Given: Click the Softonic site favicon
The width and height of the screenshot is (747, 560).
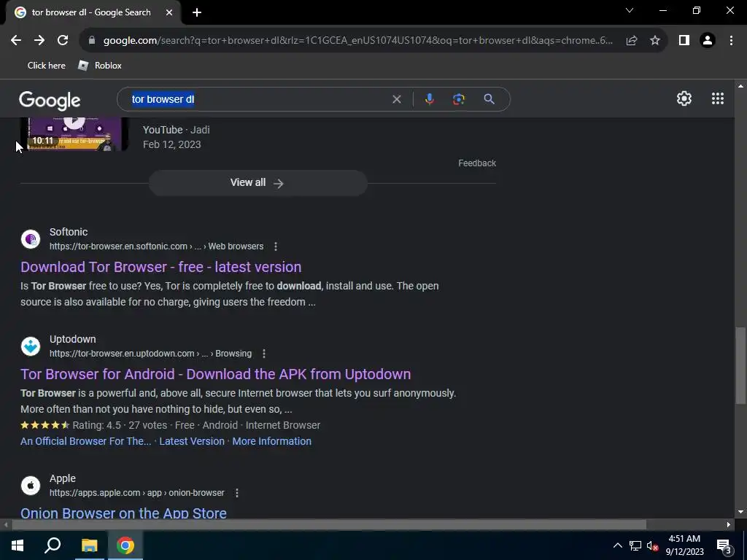Looking at the screenshot, I should [x=31, y=239].
